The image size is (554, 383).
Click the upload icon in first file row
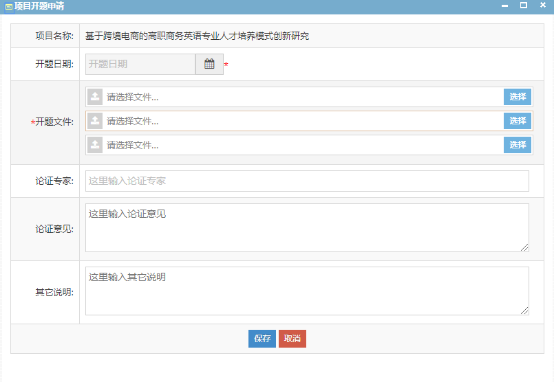pos(95,97)
